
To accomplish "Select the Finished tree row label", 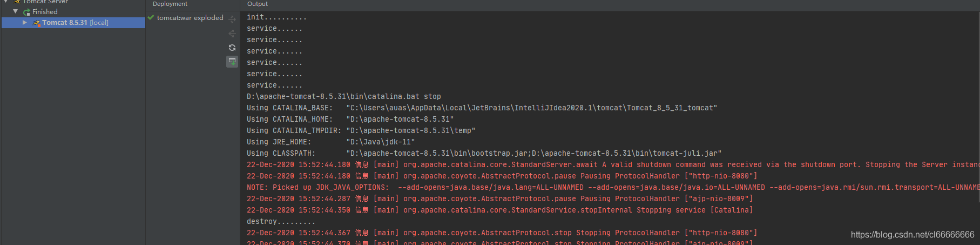I will 45,11.
